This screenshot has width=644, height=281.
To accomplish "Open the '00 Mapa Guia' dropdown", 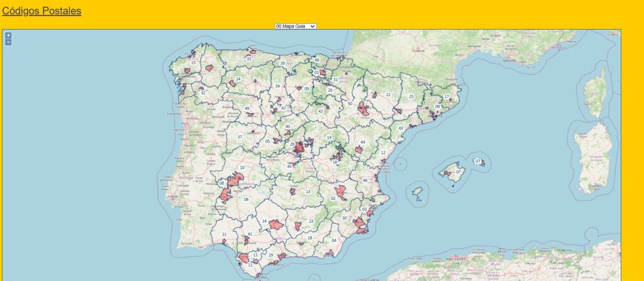I will tap(296, 26).
